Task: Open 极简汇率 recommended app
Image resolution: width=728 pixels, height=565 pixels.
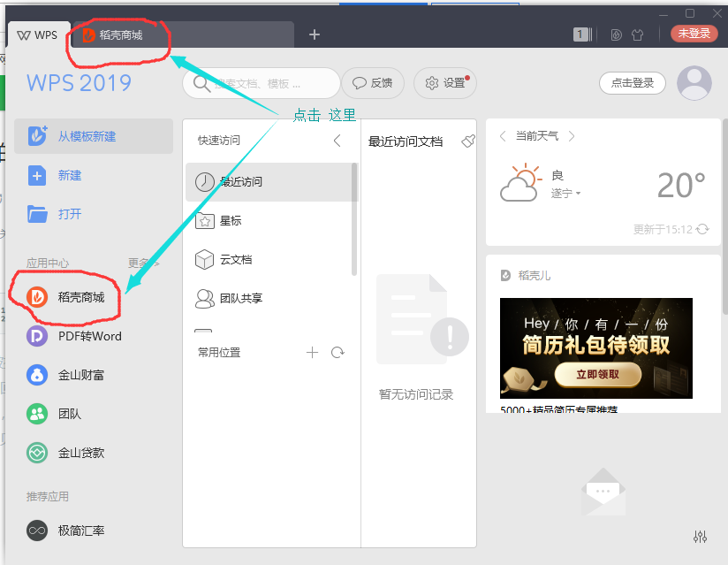Action: (x=65, y=531)
